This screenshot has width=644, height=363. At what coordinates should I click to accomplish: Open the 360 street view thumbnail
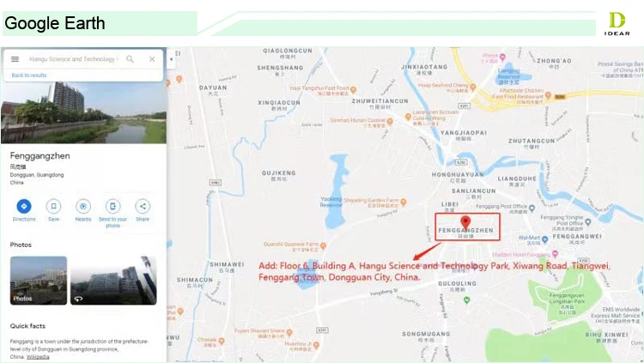click(x=113, y=281)
